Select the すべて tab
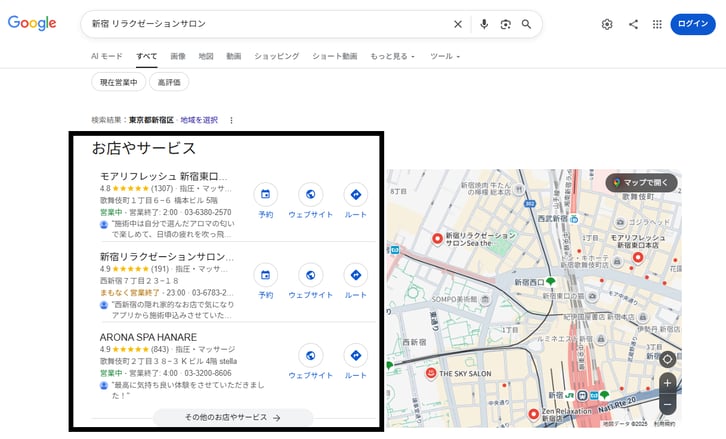 pos(146,56)
